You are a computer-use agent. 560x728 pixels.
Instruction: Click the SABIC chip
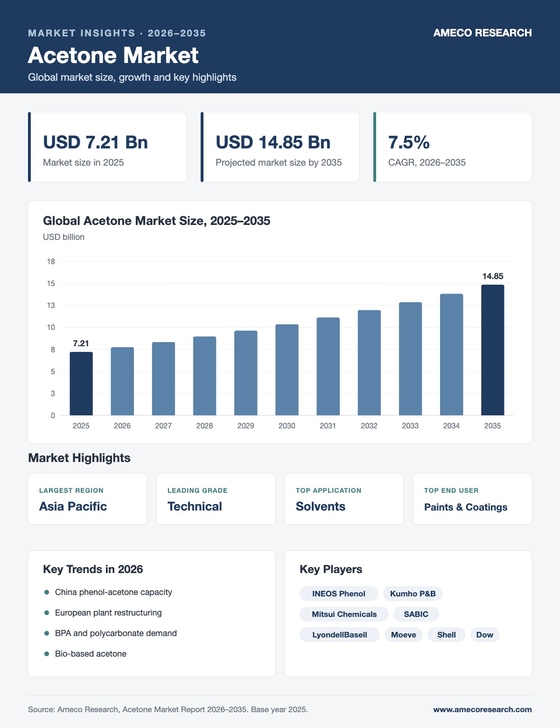click(x=416, y=614)
